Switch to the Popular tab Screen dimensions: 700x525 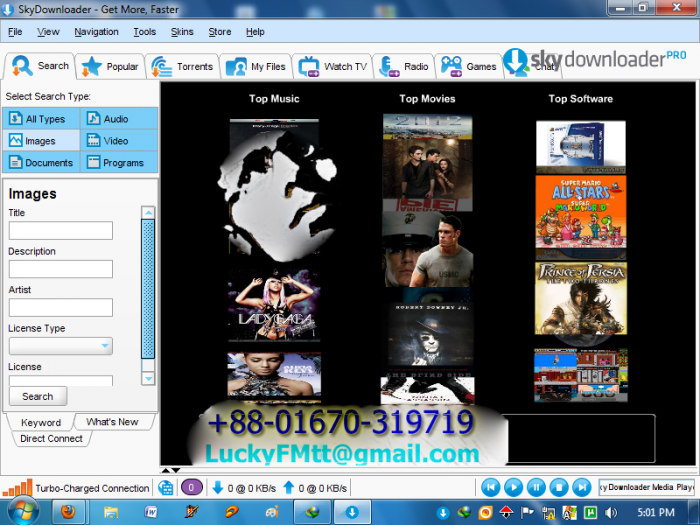coord(110,67)
